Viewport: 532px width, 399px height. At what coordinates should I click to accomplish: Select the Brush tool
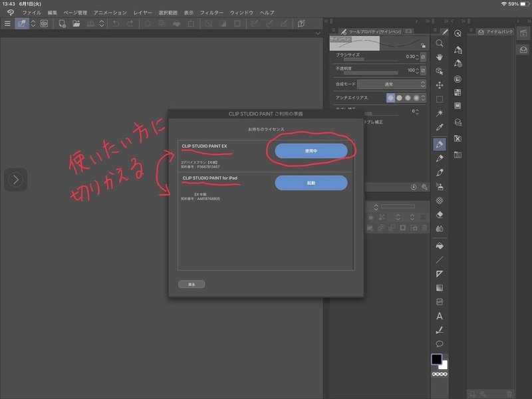[440, 172]
